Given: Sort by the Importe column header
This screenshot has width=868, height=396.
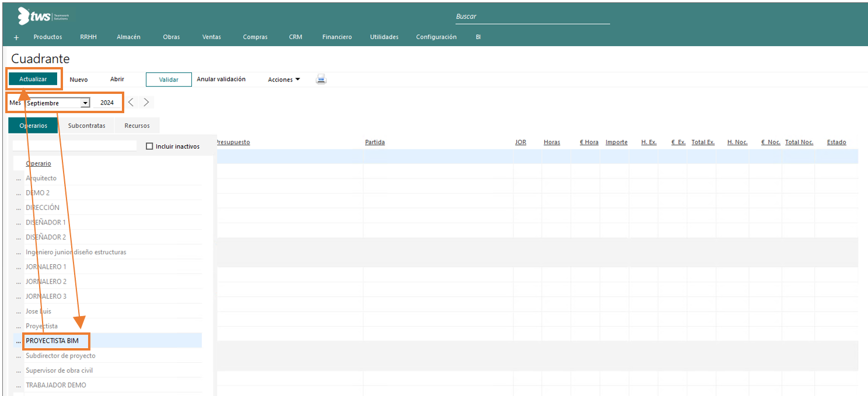Looking at the screenshot, I should coord(617,142).
